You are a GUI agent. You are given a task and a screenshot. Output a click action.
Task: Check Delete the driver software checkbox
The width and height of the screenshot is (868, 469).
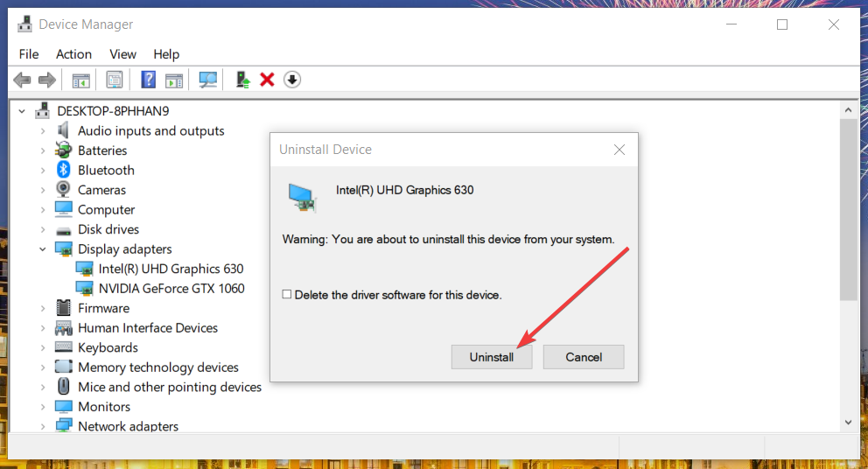click(287, 295)
